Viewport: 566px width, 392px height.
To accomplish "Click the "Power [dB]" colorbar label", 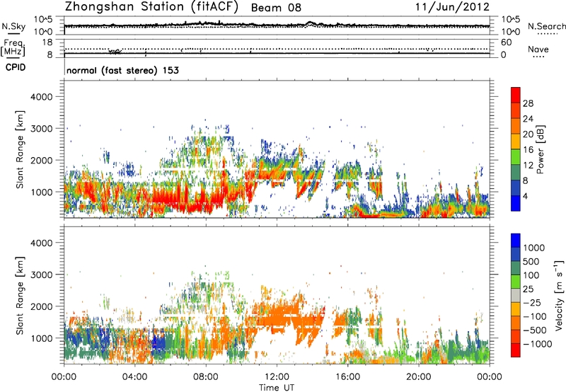I will coord(540,149).
